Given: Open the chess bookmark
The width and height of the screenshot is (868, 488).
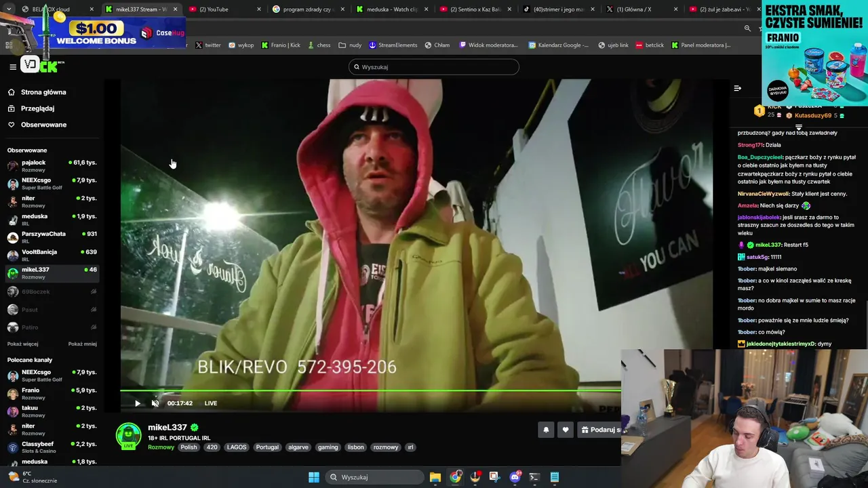Looking at the screenshot, I should tap(319, 45).
